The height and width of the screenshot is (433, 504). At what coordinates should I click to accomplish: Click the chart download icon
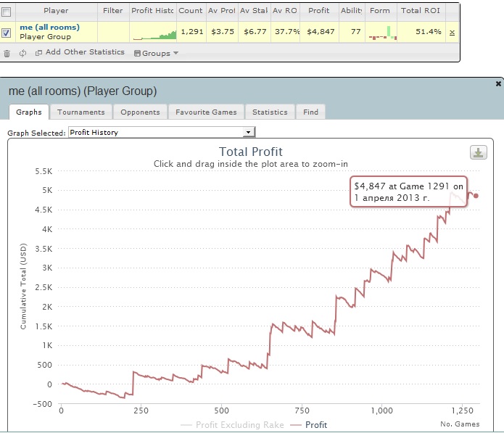(x=479, y=152)
